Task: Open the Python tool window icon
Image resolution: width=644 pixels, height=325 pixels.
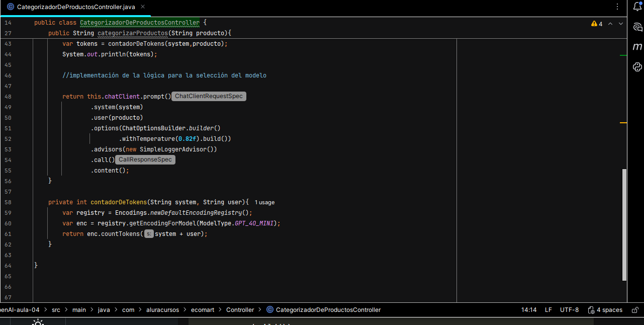Action: (x=637, y=67)
